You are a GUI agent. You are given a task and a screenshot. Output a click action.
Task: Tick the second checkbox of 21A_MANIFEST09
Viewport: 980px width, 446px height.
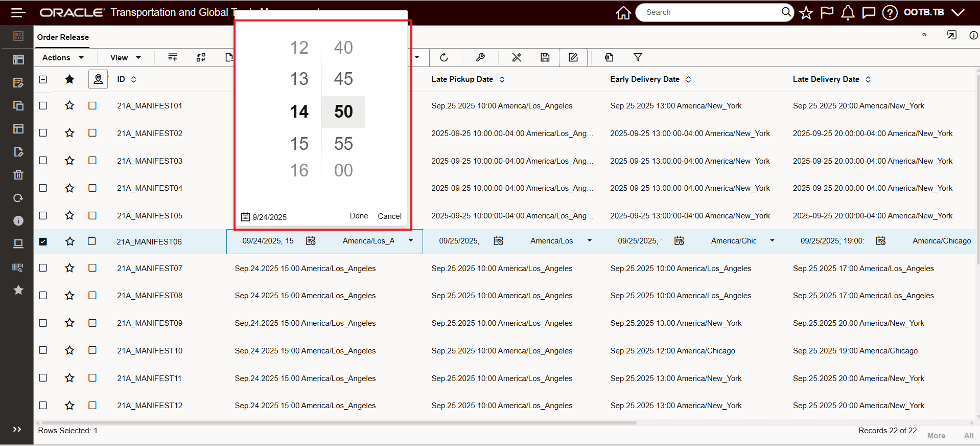point(92,323)
